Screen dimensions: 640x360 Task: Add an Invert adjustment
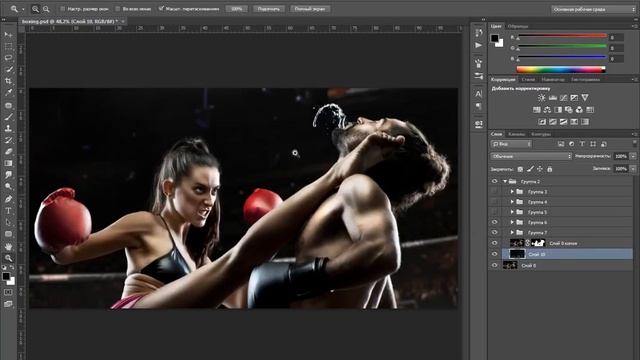point(542,122)
